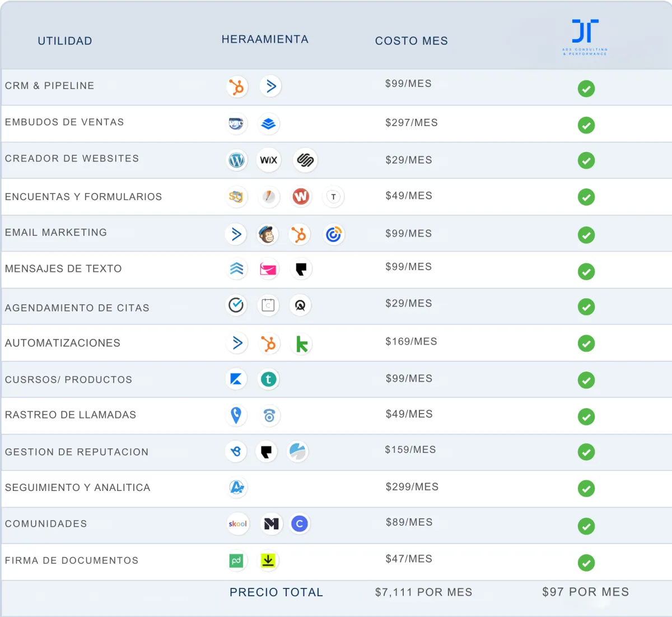Click the $299/MES price
This screenshot has width=672, height=617.
click(412, 487)
